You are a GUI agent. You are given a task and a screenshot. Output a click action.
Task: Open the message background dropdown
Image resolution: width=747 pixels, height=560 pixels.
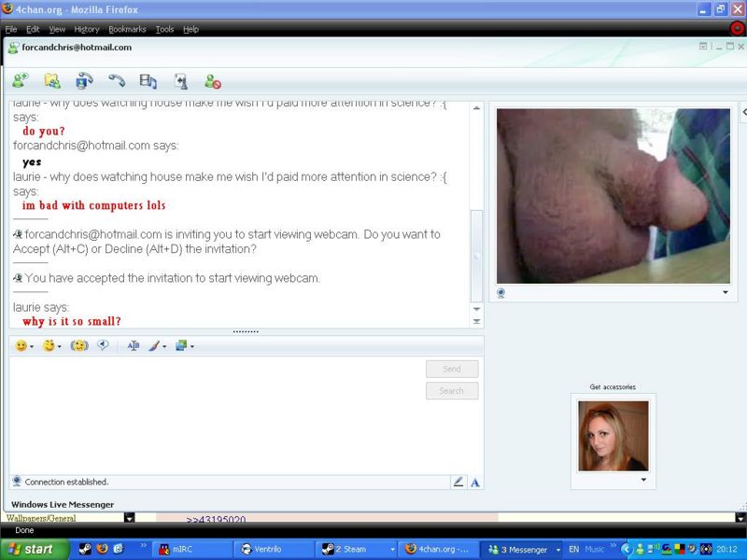191,346
